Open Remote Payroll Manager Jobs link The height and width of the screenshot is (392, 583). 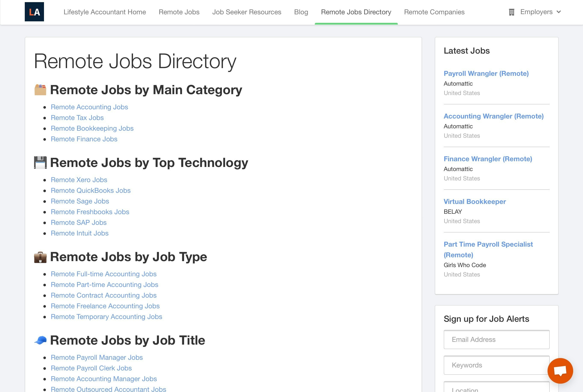(x=97, y=357)
